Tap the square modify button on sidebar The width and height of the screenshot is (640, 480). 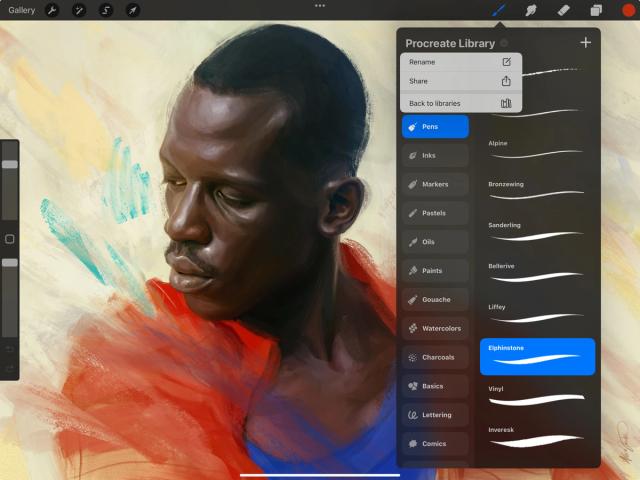tap(9, 239)
